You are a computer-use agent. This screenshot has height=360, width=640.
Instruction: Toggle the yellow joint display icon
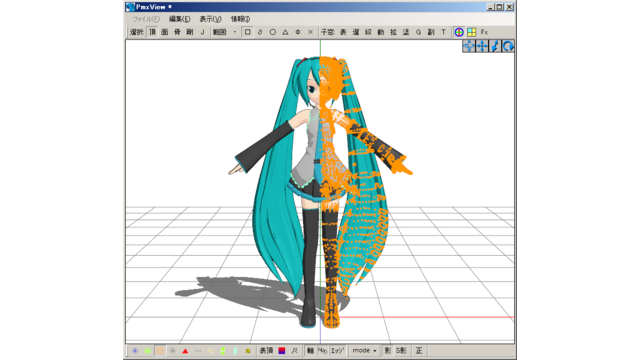pos(248,351)
